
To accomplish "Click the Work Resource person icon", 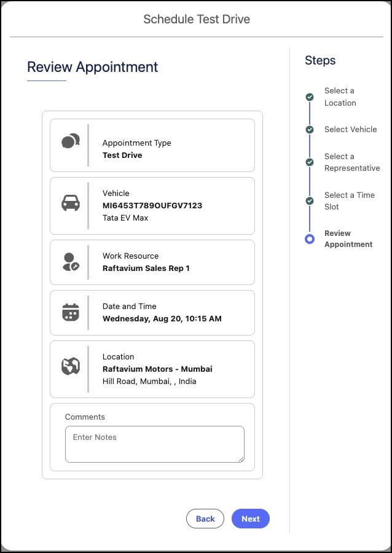I will coord(71,262).
